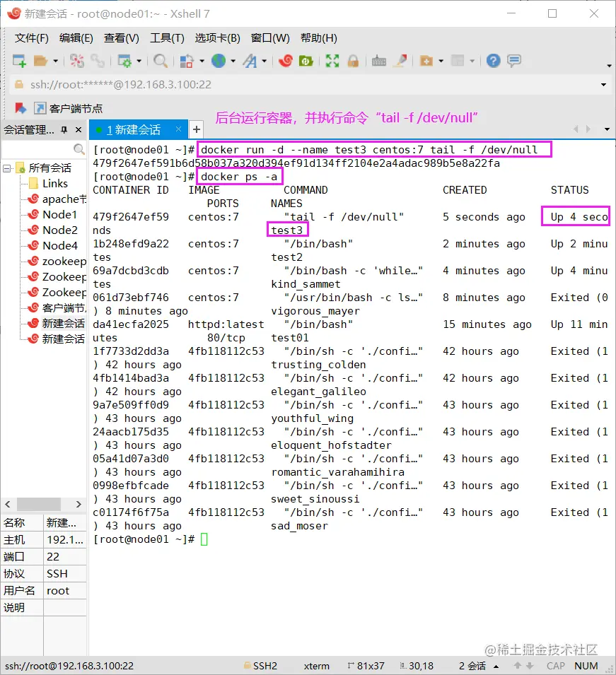Image resolution: width=616 pixels, height=675 pixels.
Task: Click the Disconnect toolbar icon
Action: point(77,61)
